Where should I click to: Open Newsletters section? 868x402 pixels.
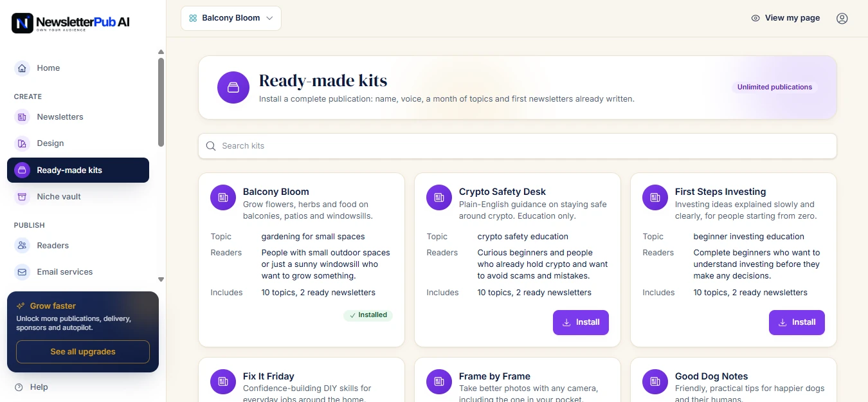[78, 117]
